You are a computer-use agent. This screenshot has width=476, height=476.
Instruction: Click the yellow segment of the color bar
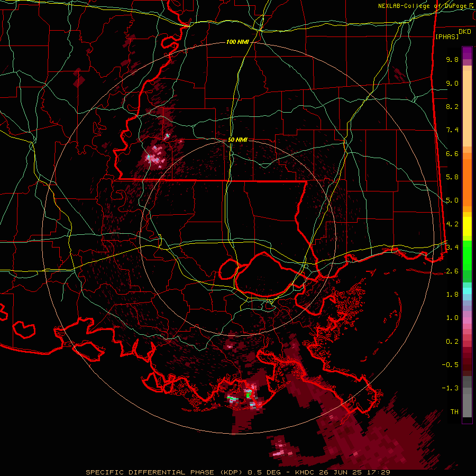tap(467, 226)
